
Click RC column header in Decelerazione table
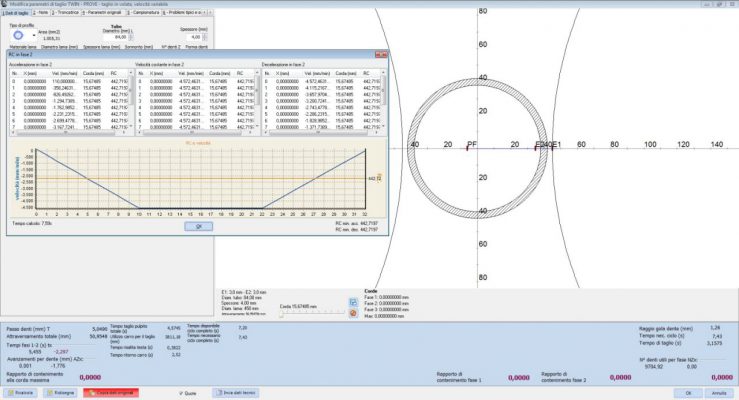point(370,73)
